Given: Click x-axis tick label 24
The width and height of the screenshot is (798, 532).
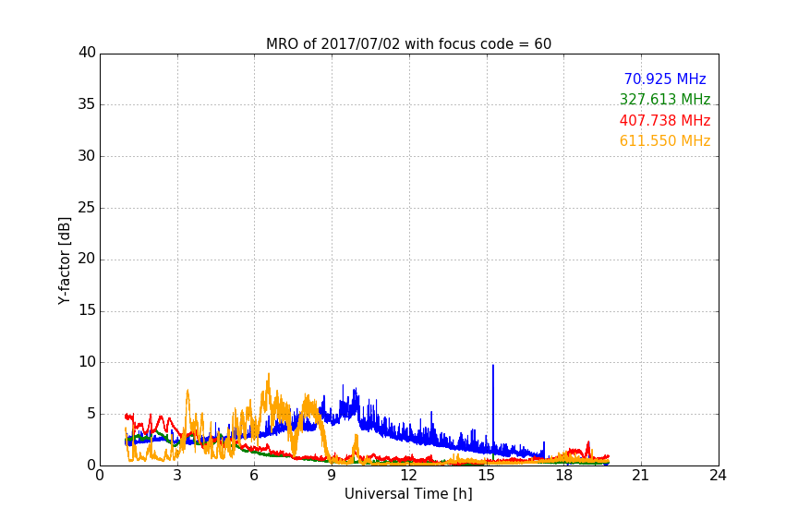Looking at the screenshot, I should (x=718, y=476).
